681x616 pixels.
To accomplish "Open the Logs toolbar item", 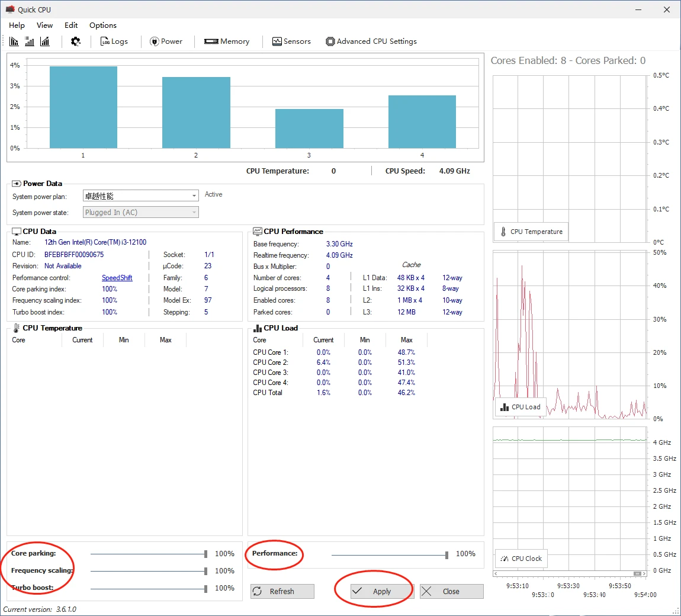I will point(114,41).
